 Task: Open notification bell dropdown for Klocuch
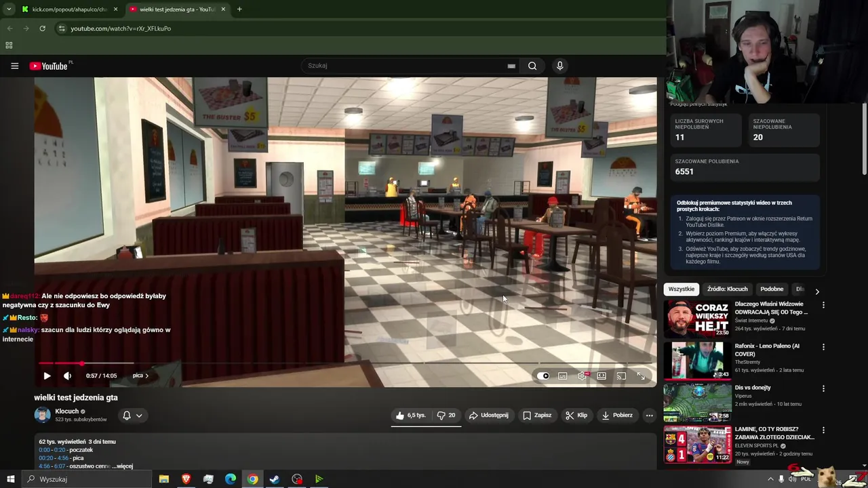click(132, 415)
